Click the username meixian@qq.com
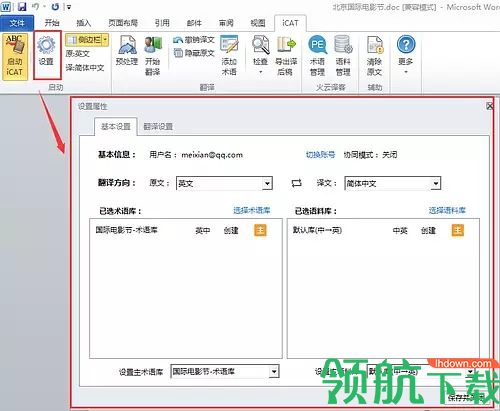500x411 pixels. click(x=212, y=155)
